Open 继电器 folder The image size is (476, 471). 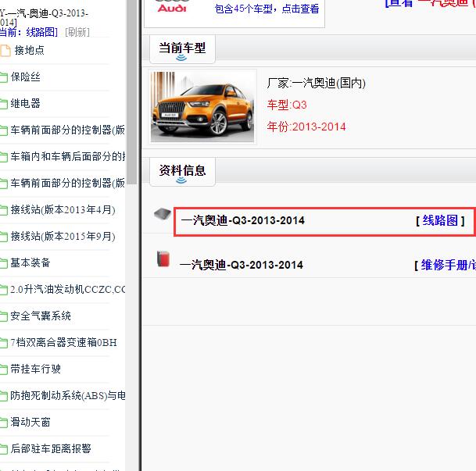click(25, 103)
